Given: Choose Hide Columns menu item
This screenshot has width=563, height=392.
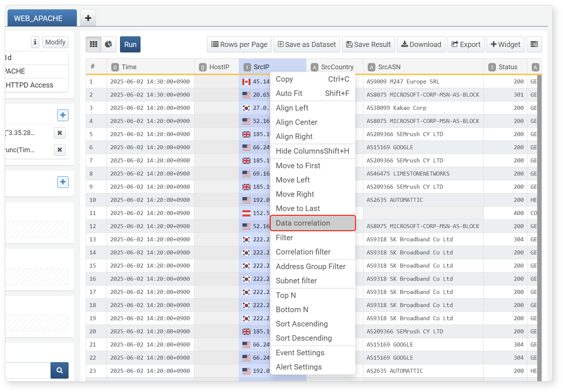Looking at the screenshot, I should 312,151.
